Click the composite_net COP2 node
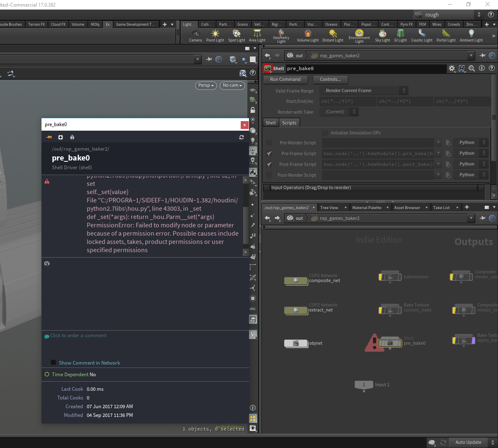 pyautogui.click(x=296, y=281)
